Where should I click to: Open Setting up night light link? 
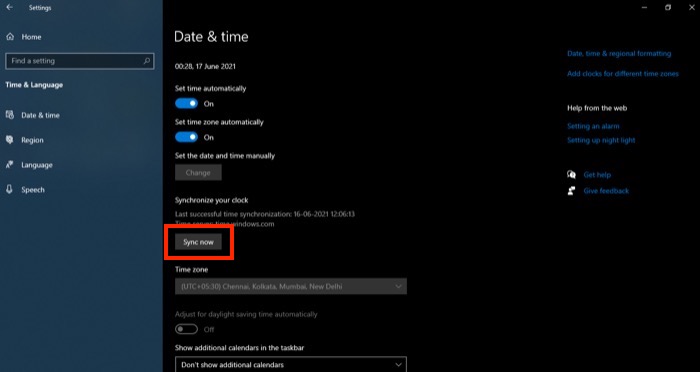point(601,140)
